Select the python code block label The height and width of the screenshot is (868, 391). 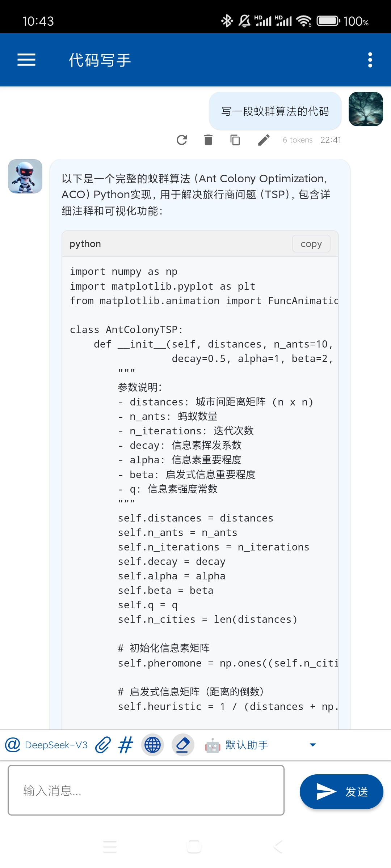click(85, 244)
